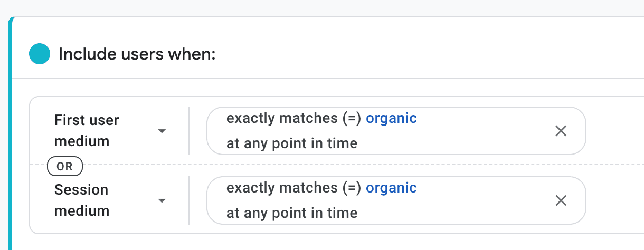Click the header row right of the heading
Screen dimensions: 644x250
(x=422, y=54)
